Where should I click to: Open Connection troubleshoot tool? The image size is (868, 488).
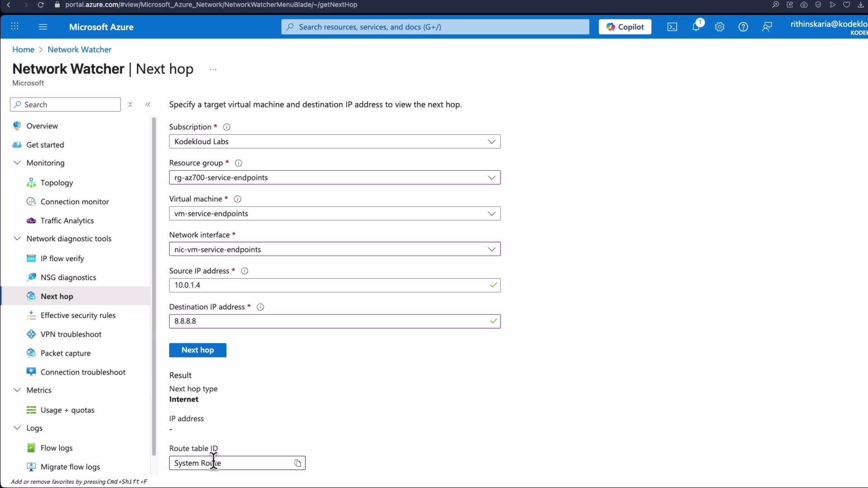pos(83,372)
